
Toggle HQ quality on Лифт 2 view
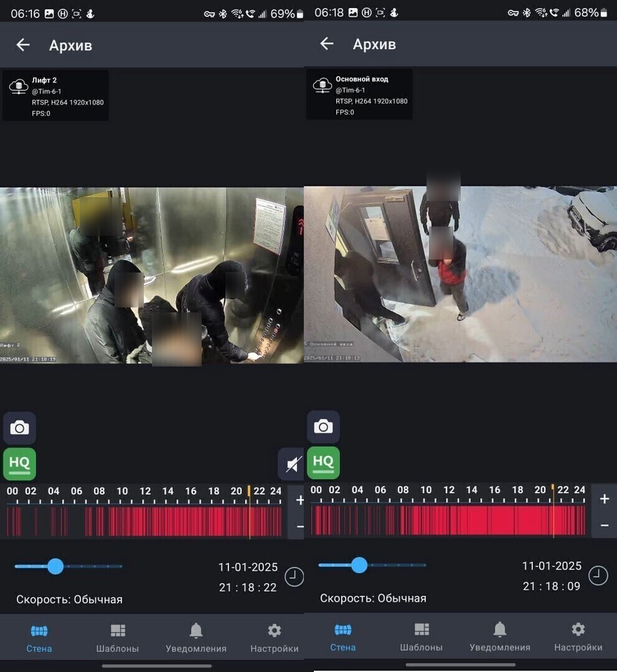19,464
